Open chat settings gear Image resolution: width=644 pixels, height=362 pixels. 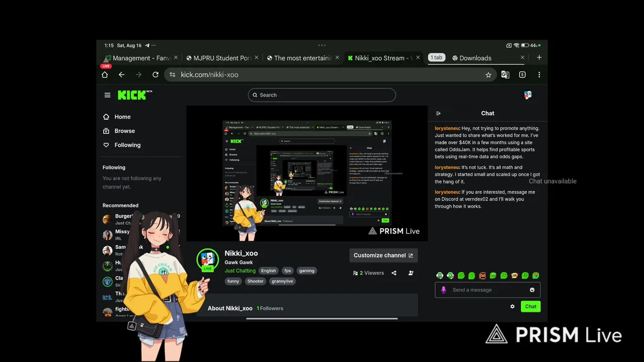coord(512,306)
